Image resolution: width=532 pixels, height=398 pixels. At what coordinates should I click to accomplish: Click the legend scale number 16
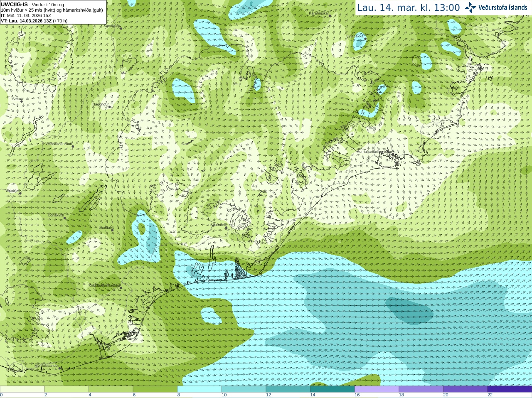tap(357, 395)
